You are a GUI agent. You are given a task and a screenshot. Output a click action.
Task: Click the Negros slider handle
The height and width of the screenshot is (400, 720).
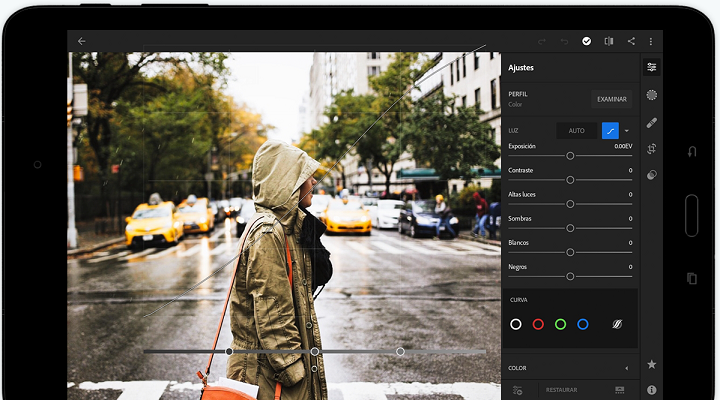[x=570, y=276]
